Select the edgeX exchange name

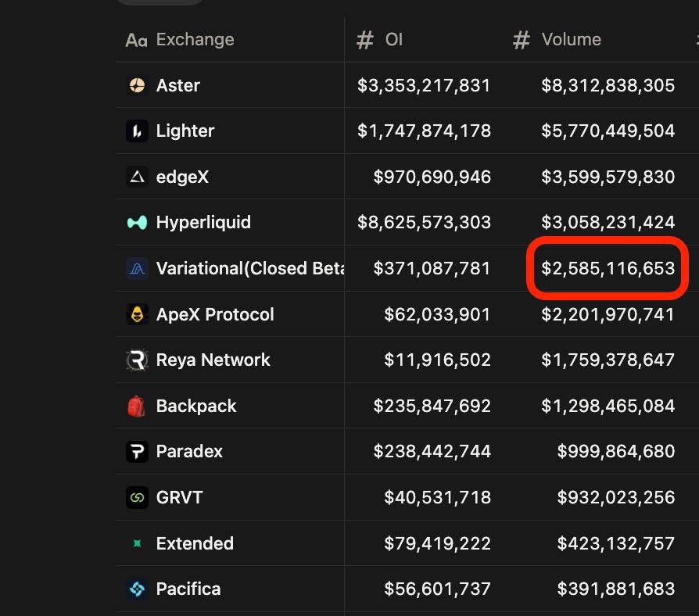[x=182, y=177]
